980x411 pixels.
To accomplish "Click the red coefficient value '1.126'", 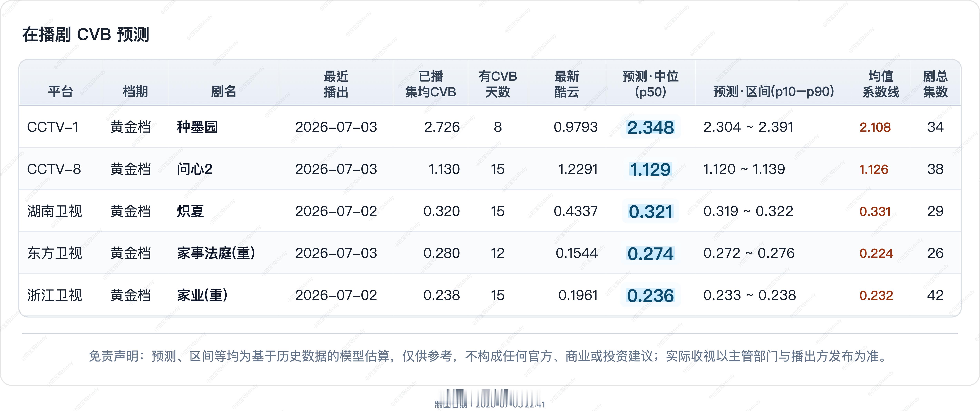I will pyautogui.click(x=874, y=170).
